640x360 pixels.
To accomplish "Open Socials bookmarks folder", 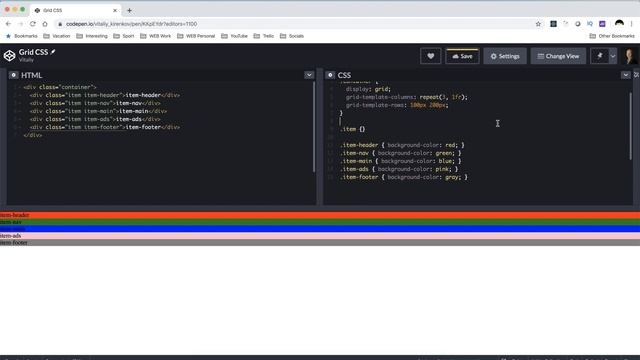I will (x=292, y=36).
